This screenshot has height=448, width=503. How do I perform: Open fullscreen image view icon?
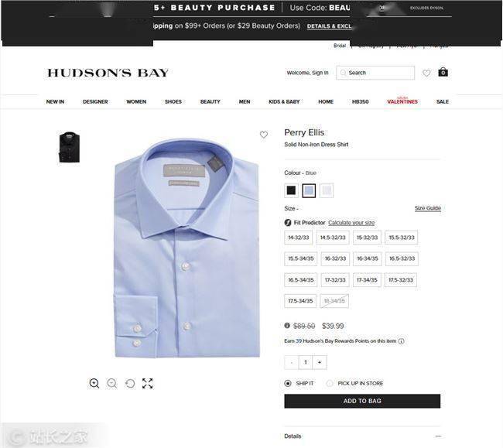click(x=148, y=383)
